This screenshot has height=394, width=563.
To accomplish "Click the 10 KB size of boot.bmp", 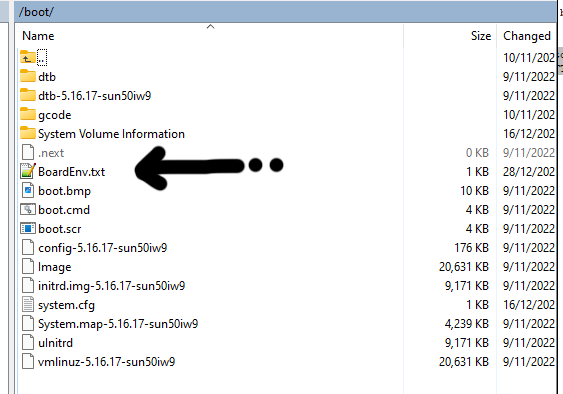I will point(475,191).
